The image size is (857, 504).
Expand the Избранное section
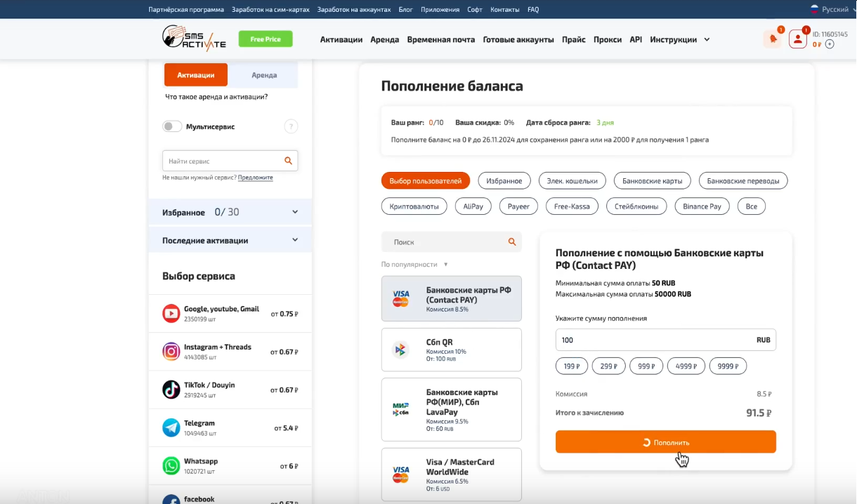(x=230, y=212)
